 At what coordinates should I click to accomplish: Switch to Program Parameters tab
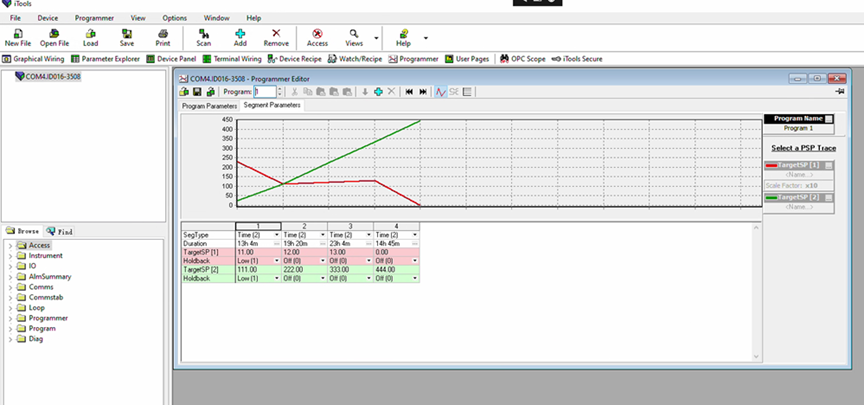tap(209, 106)
